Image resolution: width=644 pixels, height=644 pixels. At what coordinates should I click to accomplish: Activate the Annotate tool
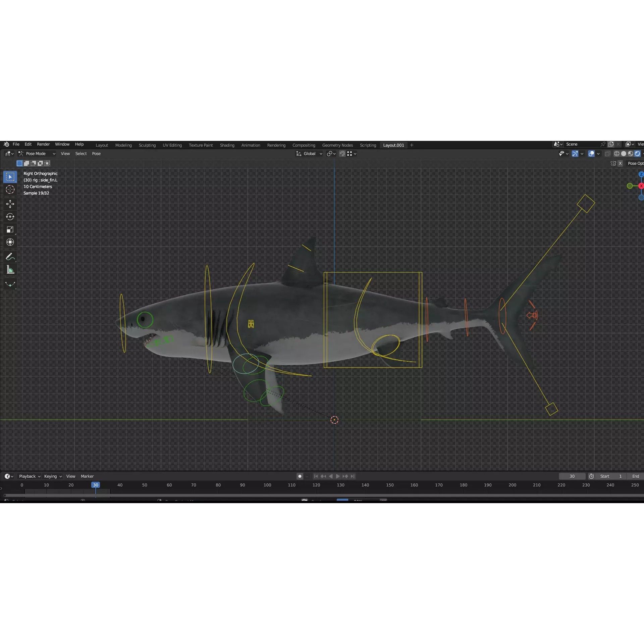click(10, 257)
